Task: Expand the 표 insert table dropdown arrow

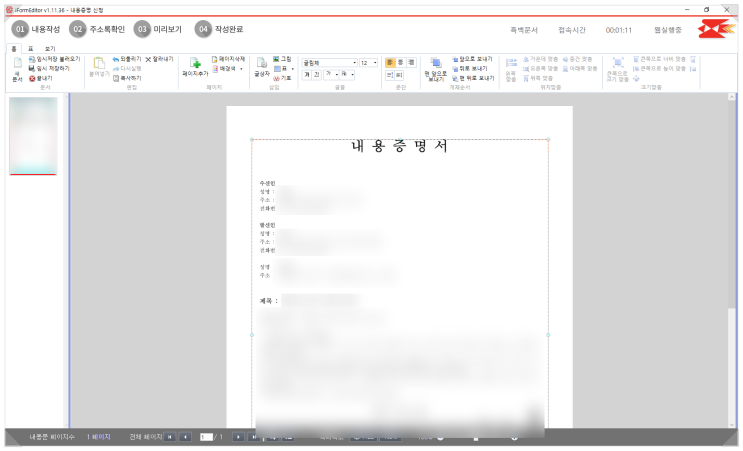Action: [x=292, y=69]
